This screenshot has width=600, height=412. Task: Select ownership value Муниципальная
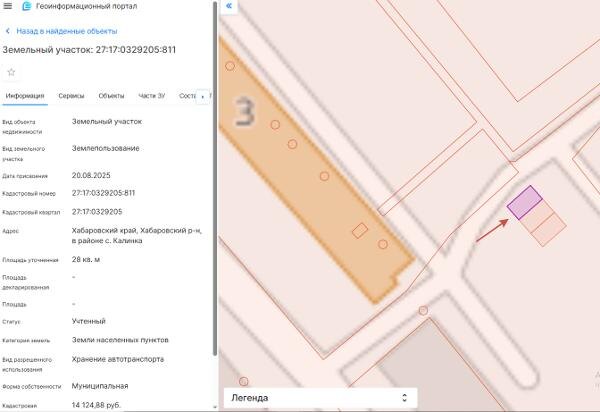100,386
